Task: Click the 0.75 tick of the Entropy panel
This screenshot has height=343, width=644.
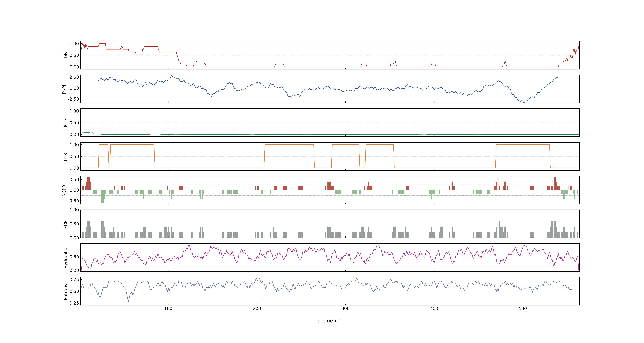Action: pos(74,280)
